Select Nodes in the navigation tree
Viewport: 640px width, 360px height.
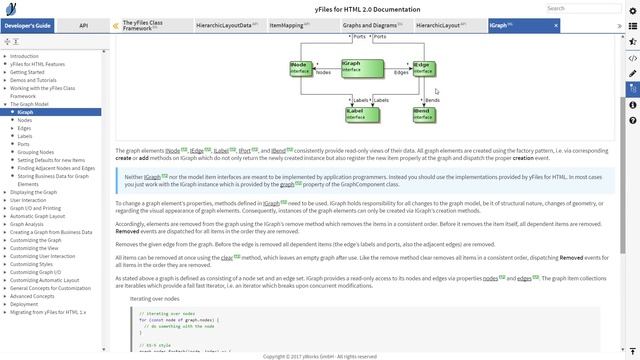coord(24,120)
